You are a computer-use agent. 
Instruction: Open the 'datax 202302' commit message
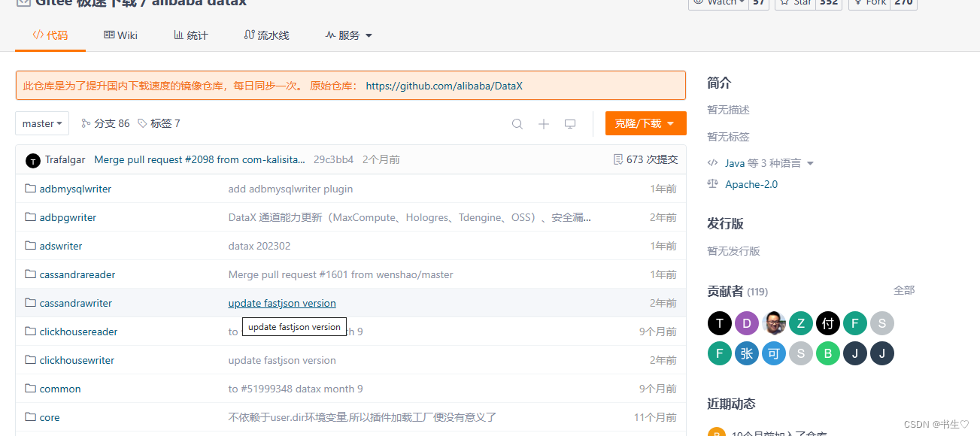coord(259,246)
